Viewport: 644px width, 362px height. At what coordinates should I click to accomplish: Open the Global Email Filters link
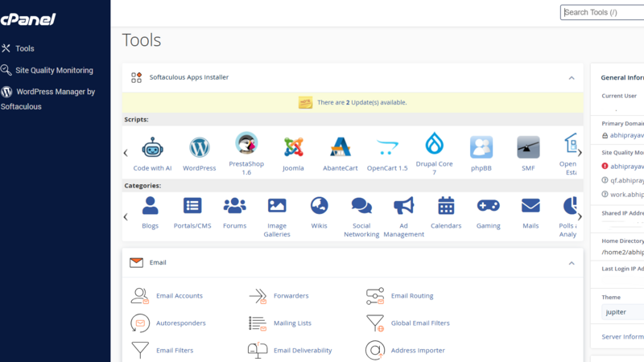point(420,323)
